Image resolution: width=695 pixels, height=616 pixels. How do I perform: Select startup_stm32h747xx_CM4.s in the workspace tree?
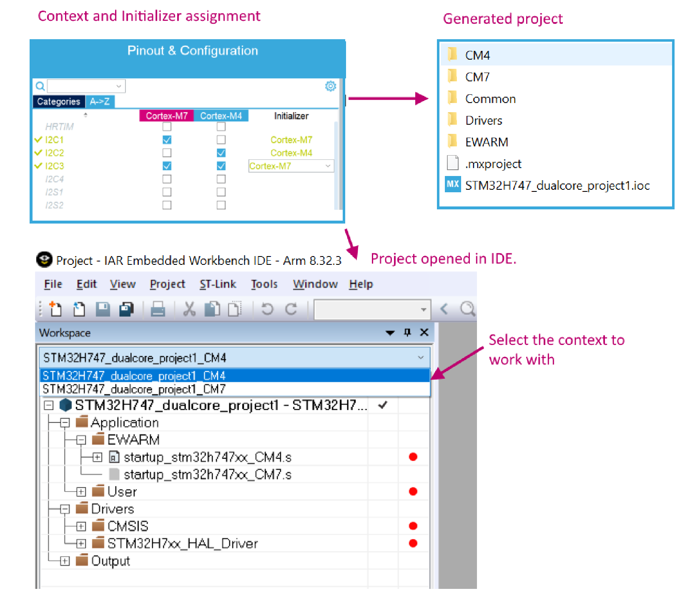pos(207,457)
